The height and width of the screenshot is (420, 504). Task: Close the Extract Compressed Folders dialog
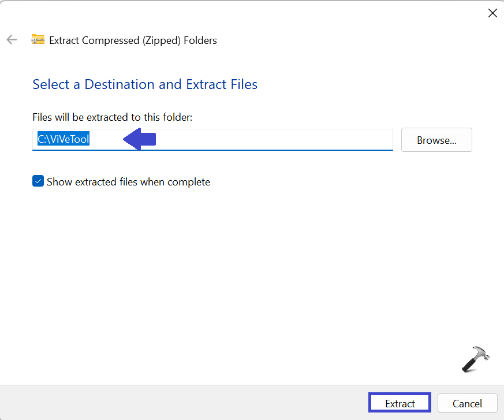[492, 13]
